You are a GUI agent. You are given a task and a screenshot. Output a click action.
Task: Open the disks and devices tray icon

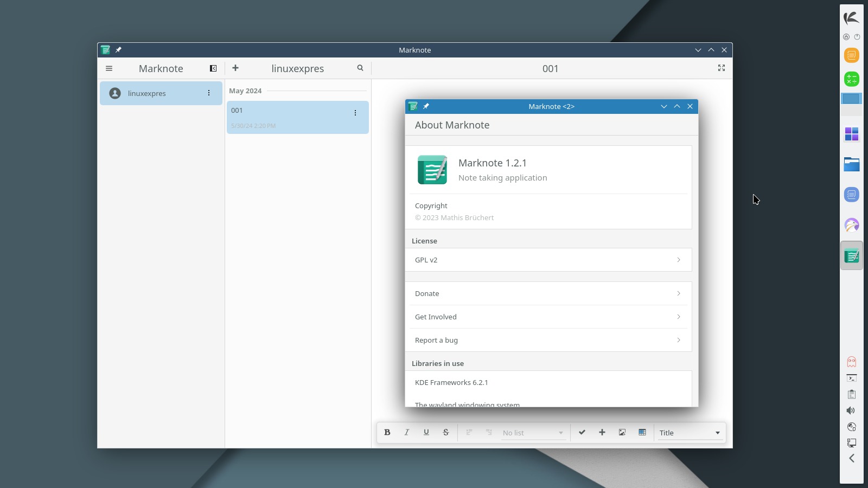852,427
